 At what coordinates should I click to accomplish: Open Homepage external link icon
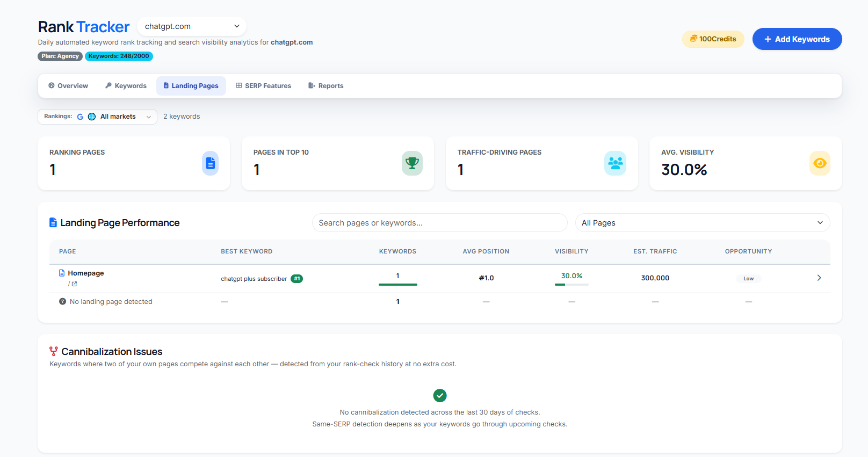pos(74,284)
